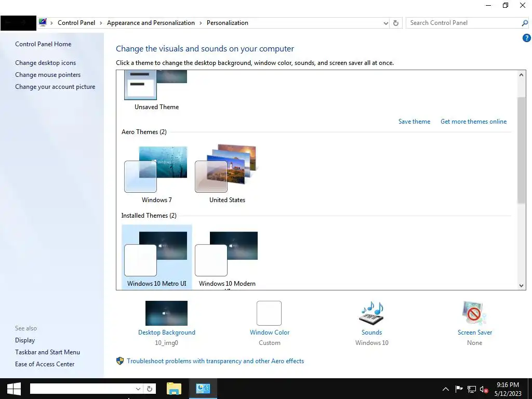Viewport: 532px width, 399px height.
Task: Click Get more themes online
Action: [x=473, y=122]
